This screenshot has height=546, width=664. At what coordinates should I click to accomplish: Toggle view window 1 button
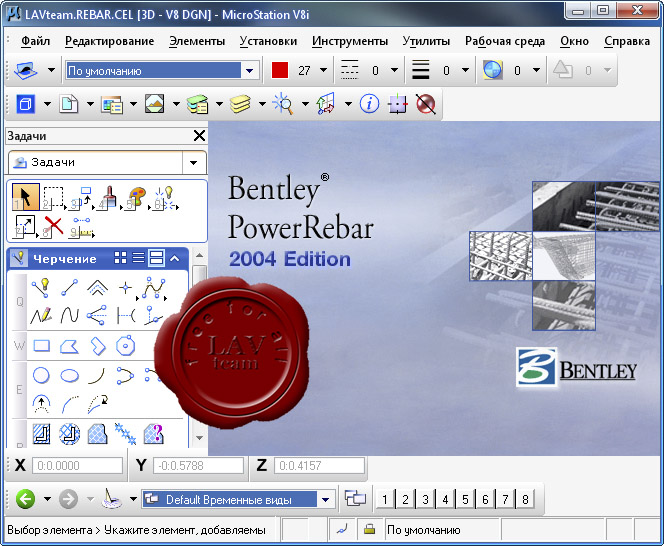(385, 499)
